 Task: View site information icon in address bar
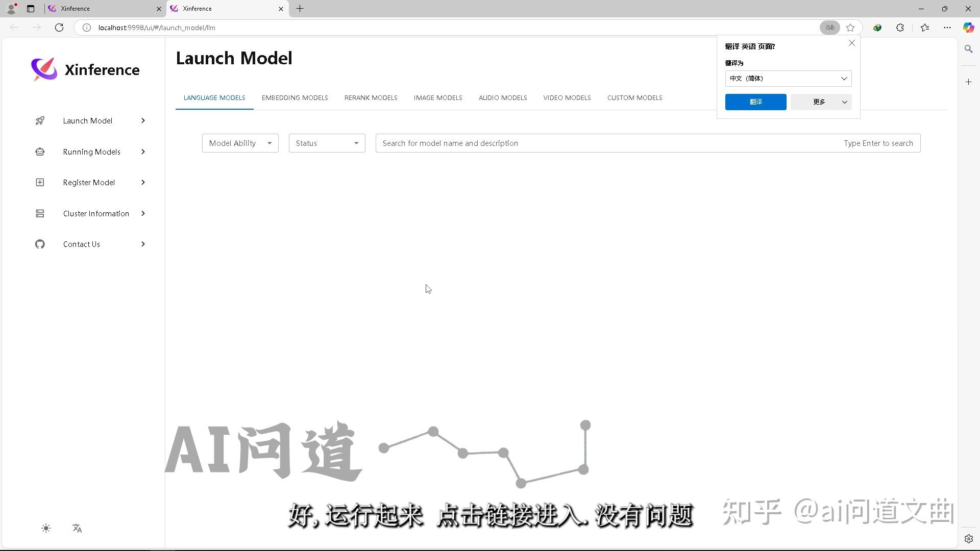(87, 28)
